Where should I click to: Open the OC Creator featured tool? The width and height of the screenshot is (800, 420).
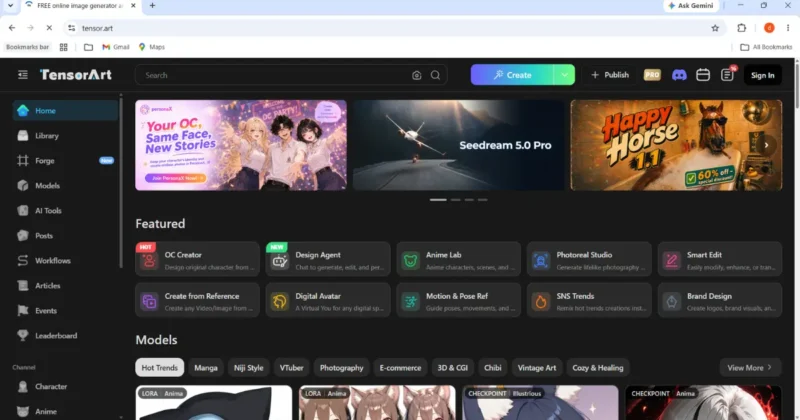pos(197,259)
